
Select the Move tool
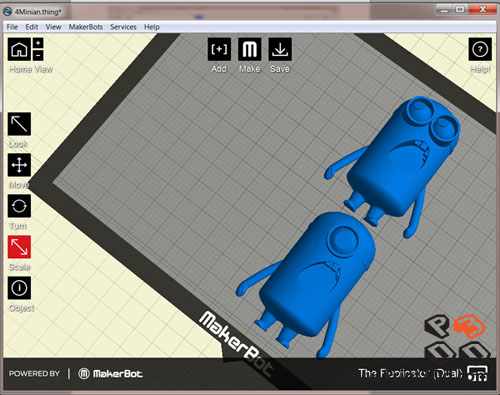click(x=19, y=165)
